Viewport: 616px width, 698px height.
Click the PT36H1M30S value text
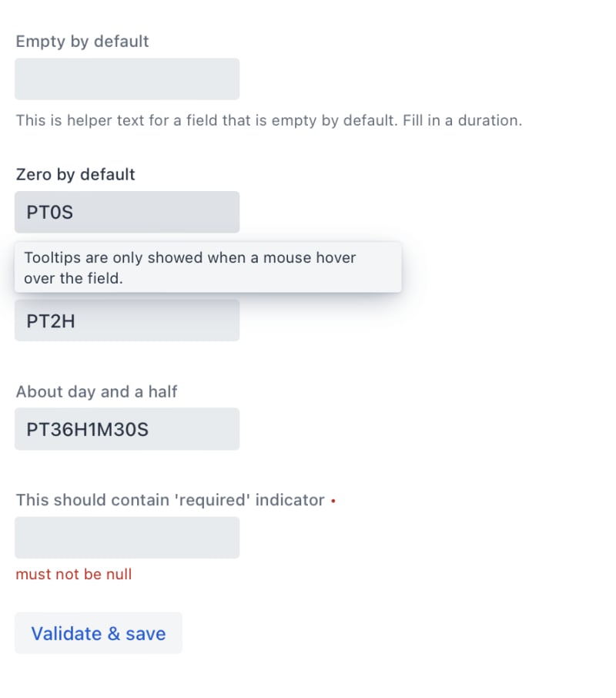coord(88,429)
